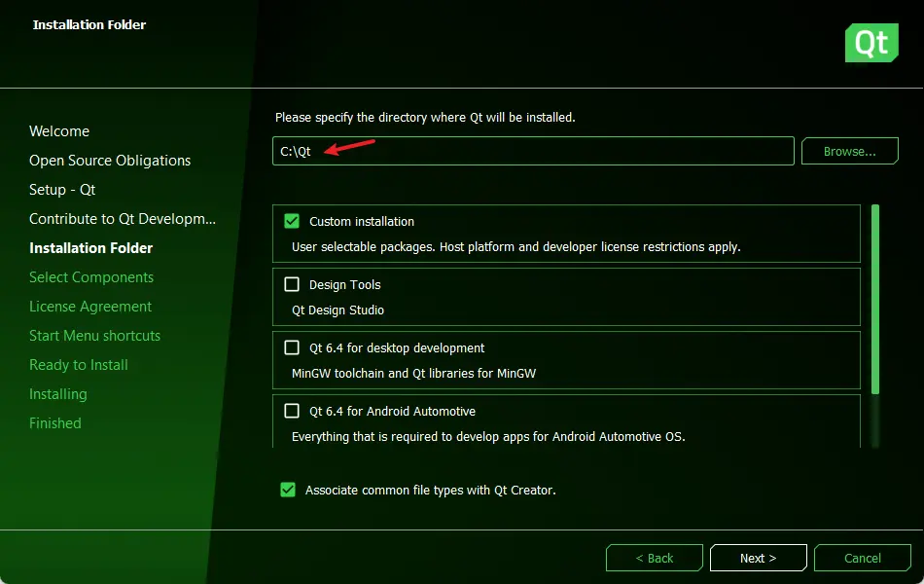Image resolution: width=924 pixels, height=584 pixels.
Task: Click the installation directory C:\Qt field
Action: [533, 151]
